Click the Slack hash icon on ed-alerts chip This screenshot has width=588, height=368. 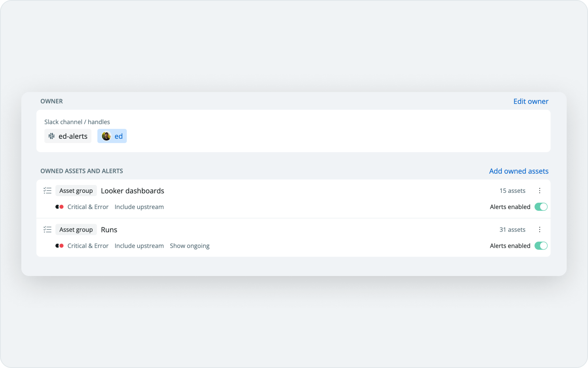pyautogui.click(x=51, y=136)
